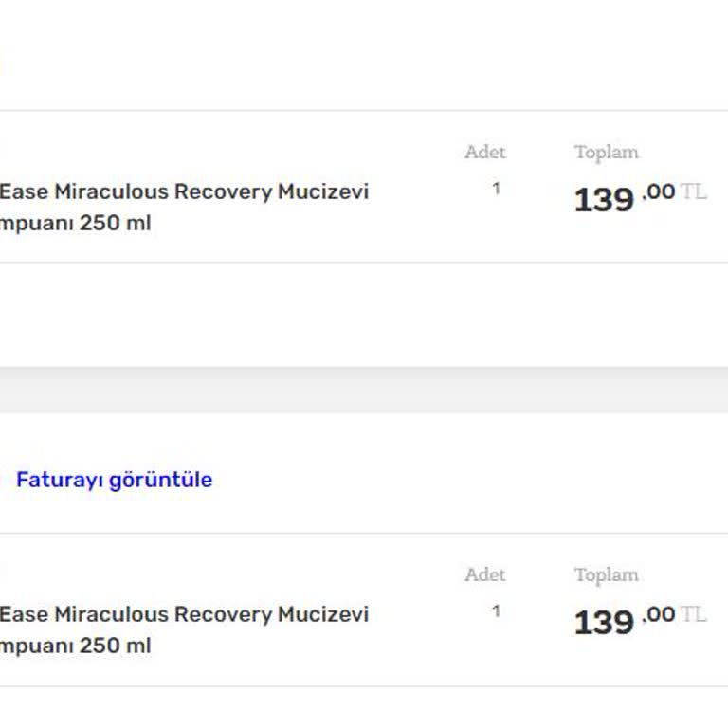The height and width of the screenshot is (728, 728).
Task: Click the word Mucizevi in the first product name
Action: point(322,192)
